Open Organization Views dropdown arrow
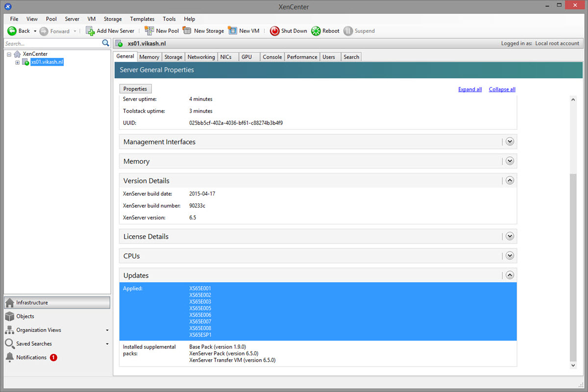588x392 pixels. click(x=107, y=330)
